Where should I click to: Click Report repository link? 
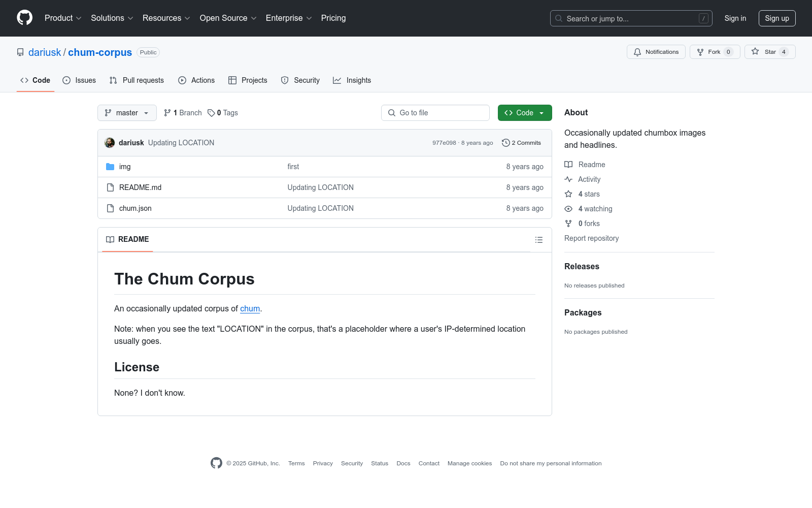(591, 238)
